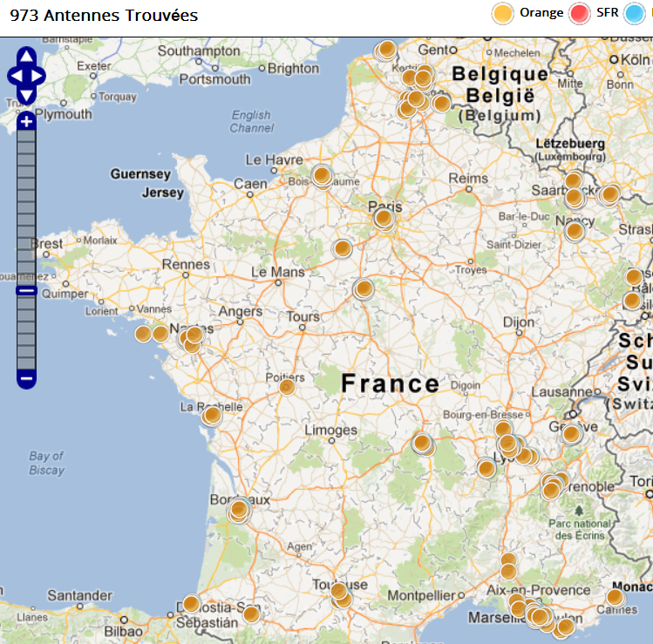Click the Dijon city label
653x644 pixels.
pyautogui.click(x=519, y=322)
